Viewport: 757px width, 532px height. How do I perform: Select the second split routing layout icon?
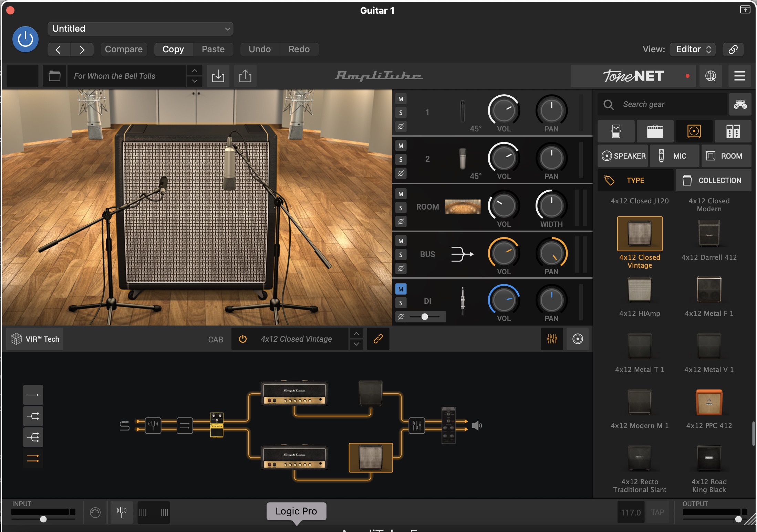[x=33, y=416]
